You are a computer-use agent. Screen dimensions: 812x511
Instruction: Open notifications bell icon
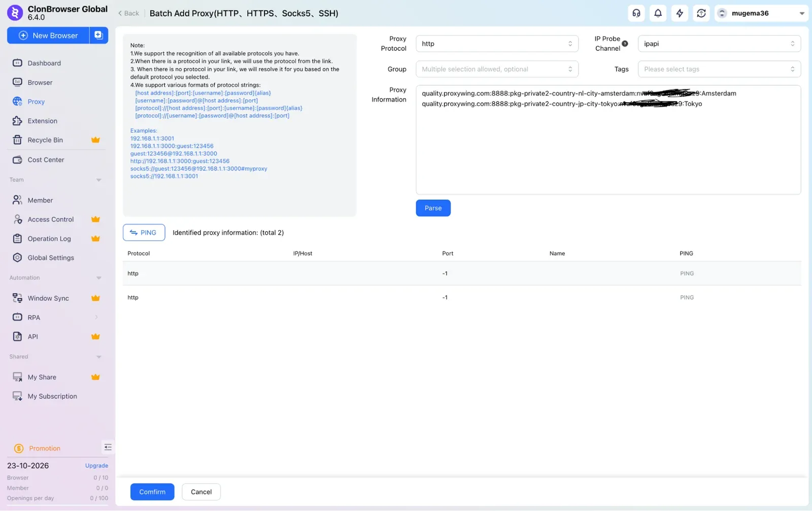[x=658, y=13]
